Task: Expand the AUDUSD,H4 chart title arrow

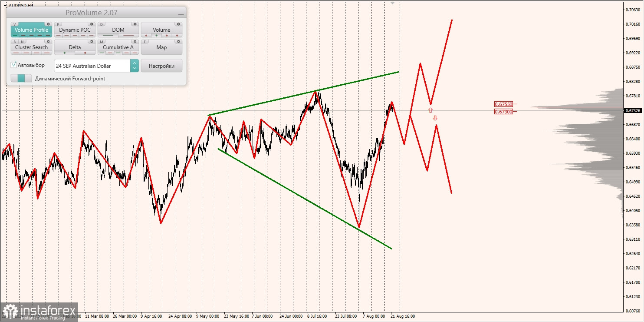Action: click(x=5, y=5)
